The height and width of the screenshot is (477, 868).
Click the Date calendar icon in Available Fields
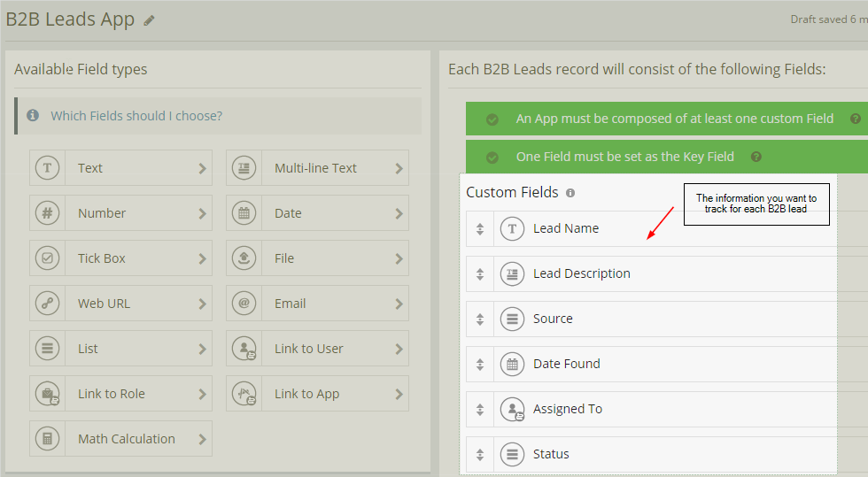(244, 213)
